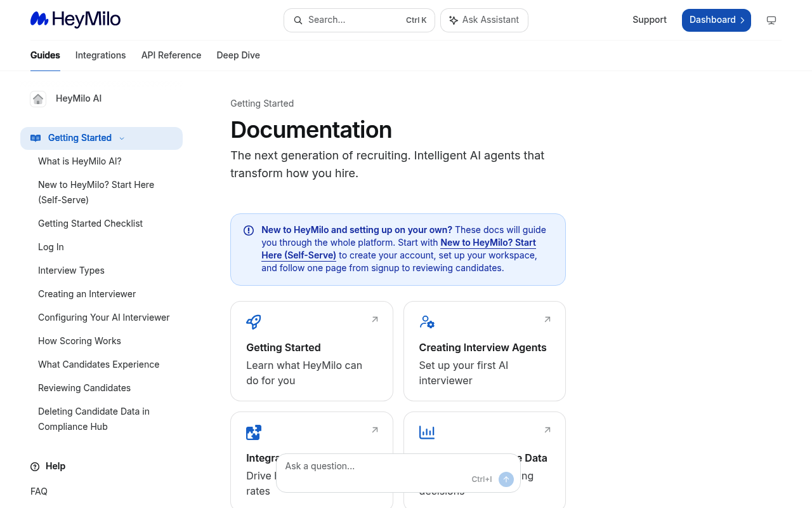Click the arrow on the Integrations card
Screen dimensions: 812x508
(375, 430)
